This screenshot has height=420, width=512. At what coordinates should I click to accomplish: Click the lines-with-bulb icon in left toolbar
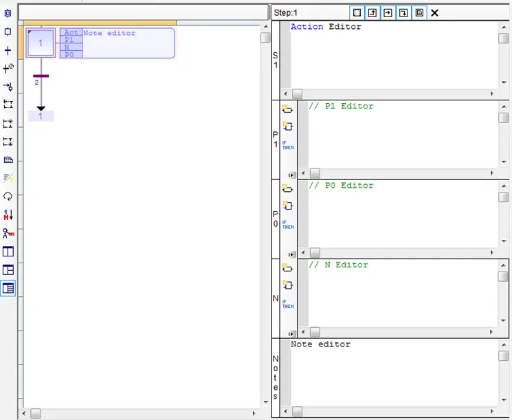(8, 178)
